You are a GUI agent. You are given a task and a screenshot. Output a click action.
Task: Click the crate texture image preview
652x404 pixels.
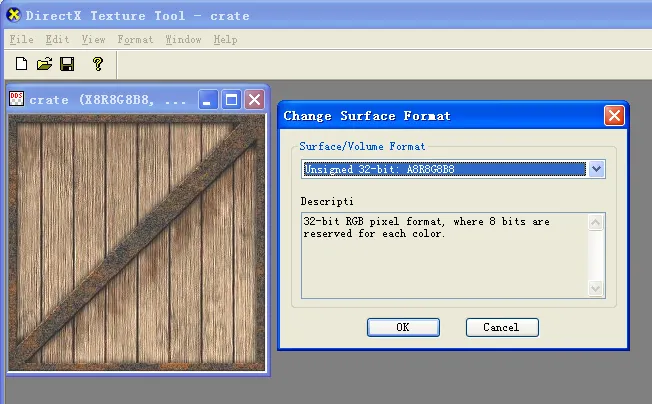(137, 242)
